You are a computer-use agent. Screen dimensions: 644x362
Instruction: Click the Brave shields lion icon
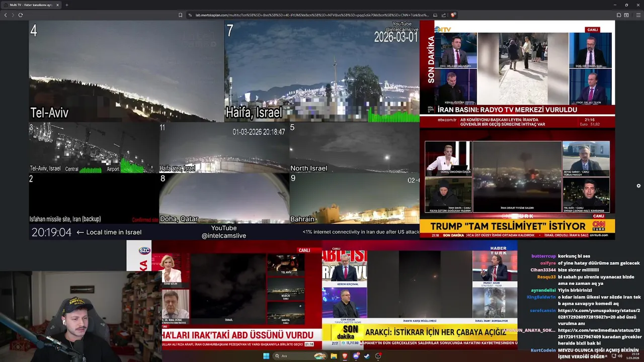click(x=453, y=15)
